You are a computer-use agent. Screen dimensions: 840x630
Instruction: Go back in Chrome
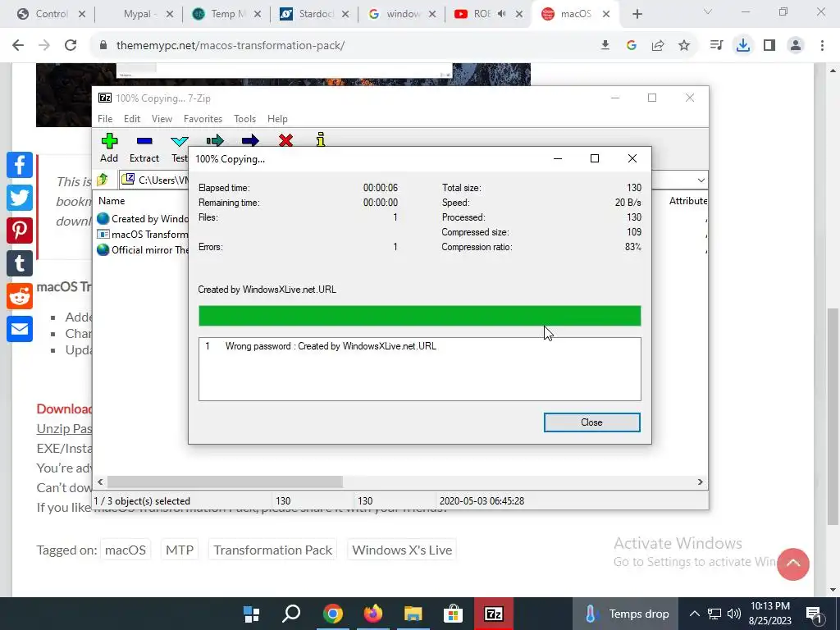click(x=18, y=46)
